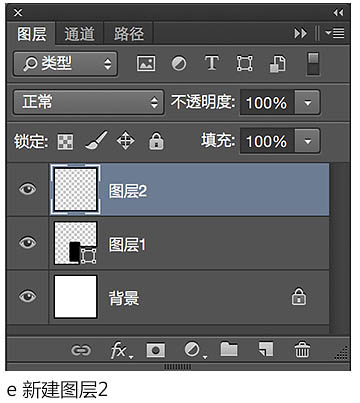
Task: Hide 背景 layer with eye icon
Action: tap(28, 296)
